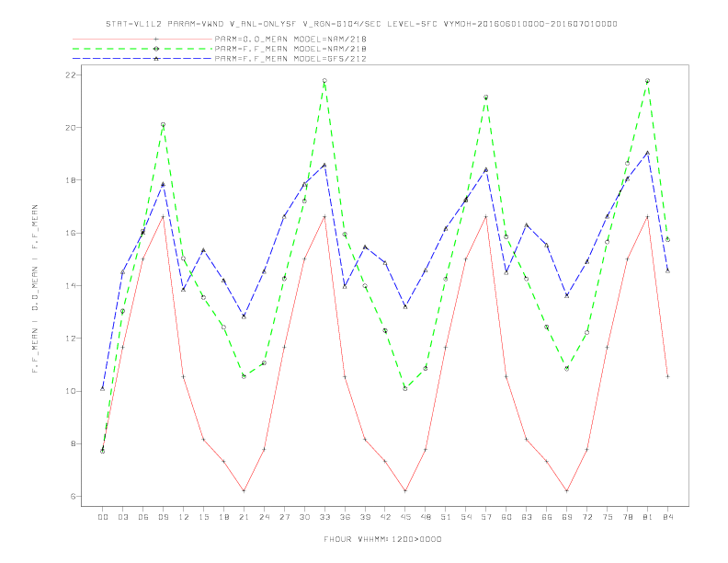Click the y-axis tick label 10
Image resolution: width=728 pixels, height=563 pixels.
pyautogui.click(x=73, y=391)
